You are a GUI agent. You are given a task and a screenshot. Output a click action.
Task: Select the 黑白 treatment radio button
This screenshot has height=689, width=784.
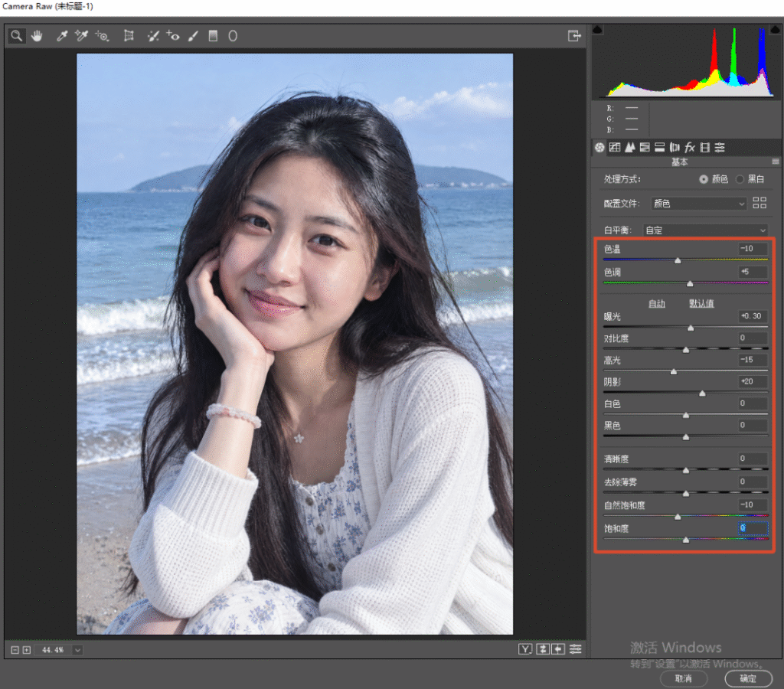(740, 179)
